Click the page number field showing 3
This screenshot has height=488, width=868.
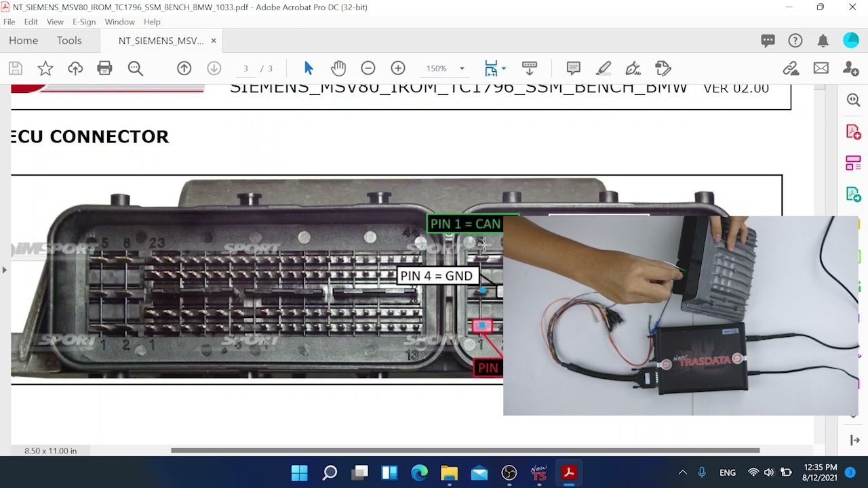pyautogui.click(x=245, y=68)
